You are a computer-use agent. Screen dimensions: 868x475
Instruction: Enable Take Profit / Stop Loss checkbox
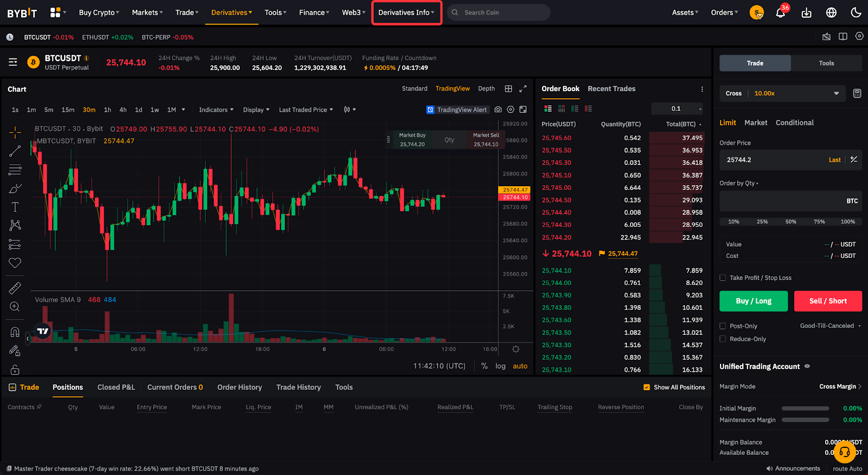[x=723, y=278]
